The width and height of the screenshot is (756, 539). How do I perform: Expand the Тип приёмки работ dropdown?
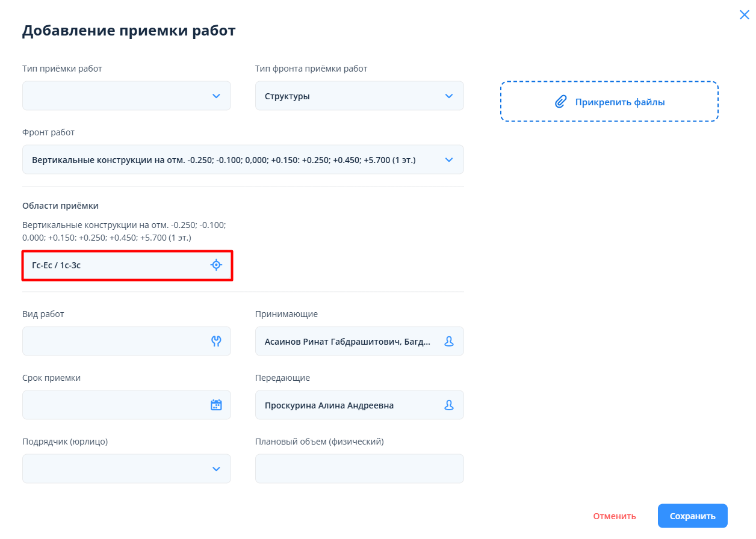coord(216,96)
